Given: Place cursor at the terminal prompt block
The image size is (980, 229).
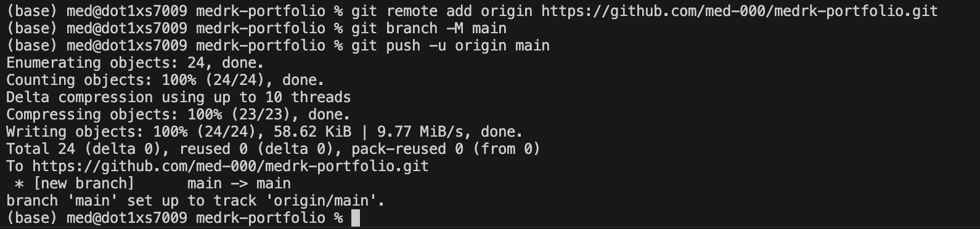Looking at the screenshot, I should point(355,218).
